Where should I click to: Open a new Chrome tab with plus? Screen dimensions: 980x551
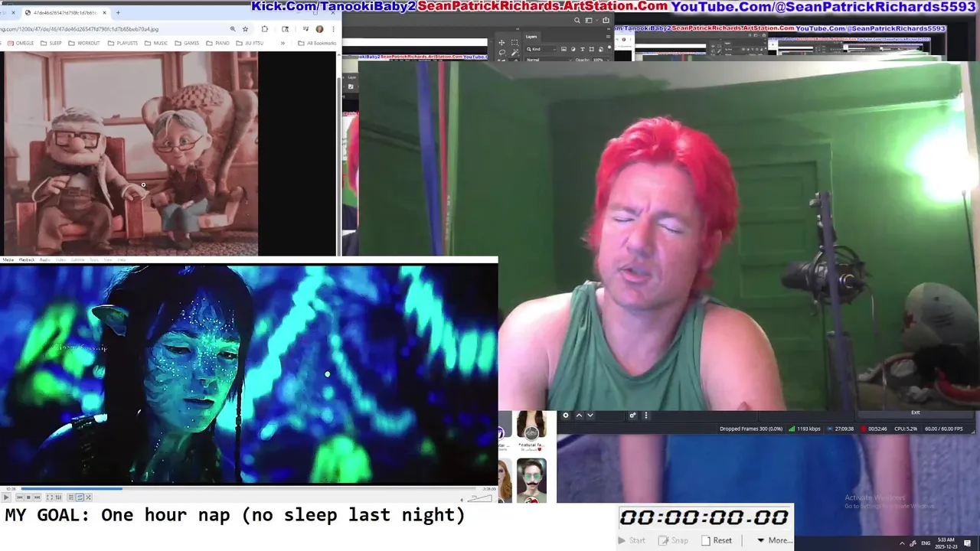tap(118, 12)
